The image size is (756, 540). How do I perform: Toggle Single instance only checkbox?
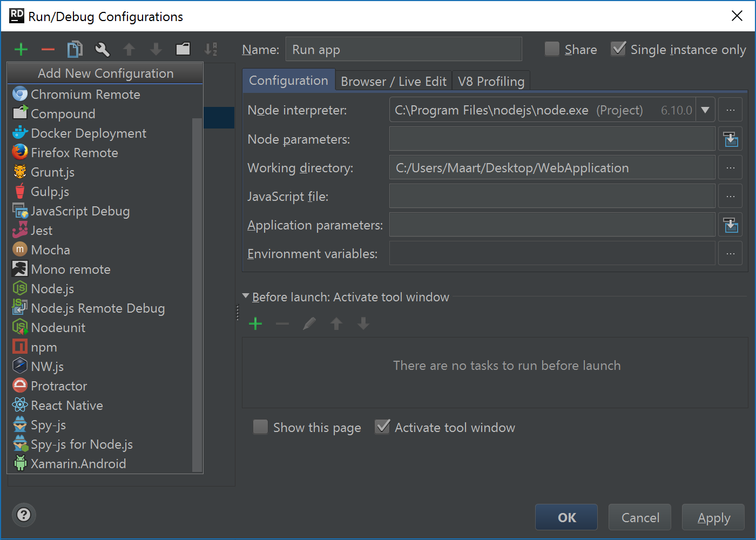[618, 49]
